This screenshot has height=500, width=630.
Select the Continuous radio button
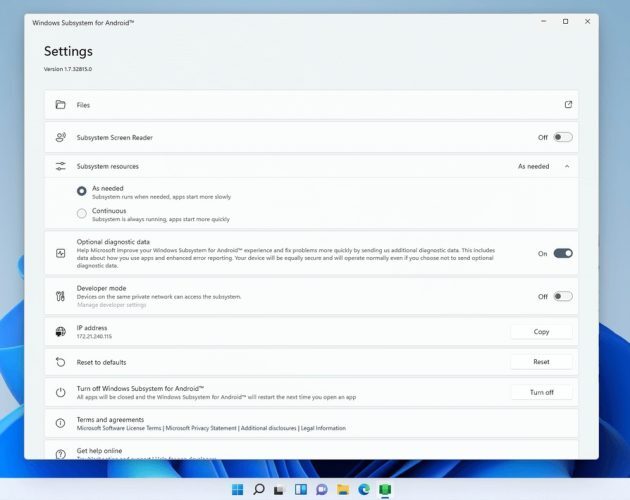pyautogui.click(x=82, y=213)
